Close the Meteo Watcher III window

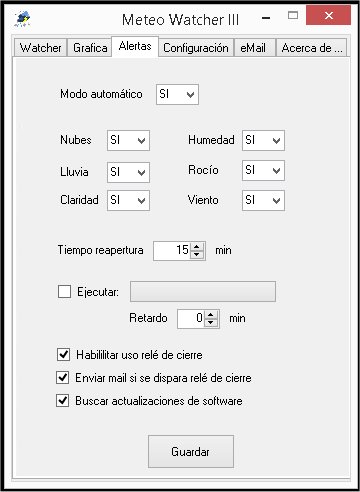coord(328,16)
